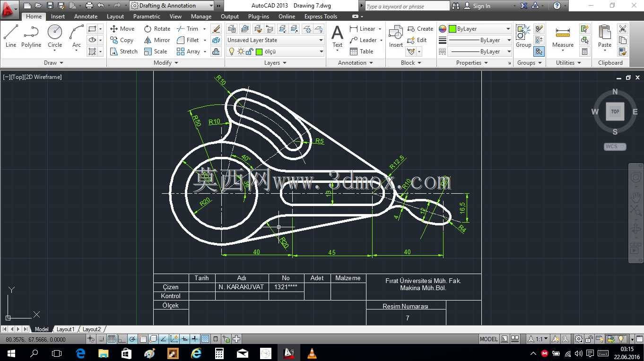Open the Insert ribbon tab
The image size is (644, 361).
pos(58,17)
